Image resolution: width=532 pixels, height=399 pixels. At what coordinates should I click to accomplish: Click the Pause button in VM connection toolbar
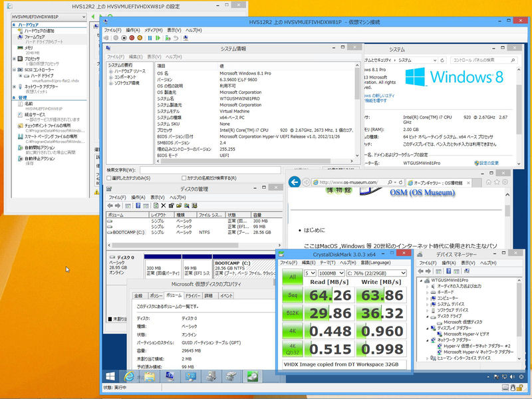coord(150,38)
